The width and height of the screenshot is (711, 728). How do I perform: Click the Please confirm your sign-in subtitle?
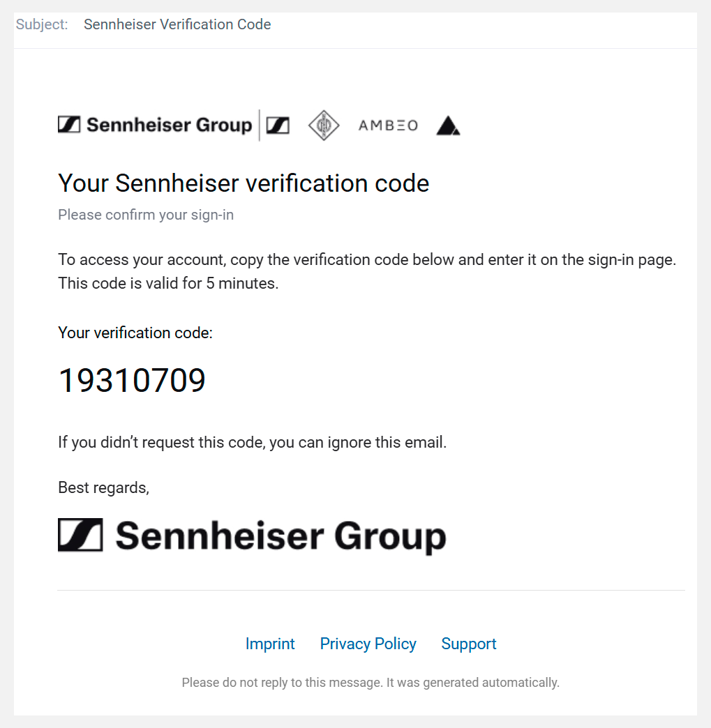click(146, 215)
